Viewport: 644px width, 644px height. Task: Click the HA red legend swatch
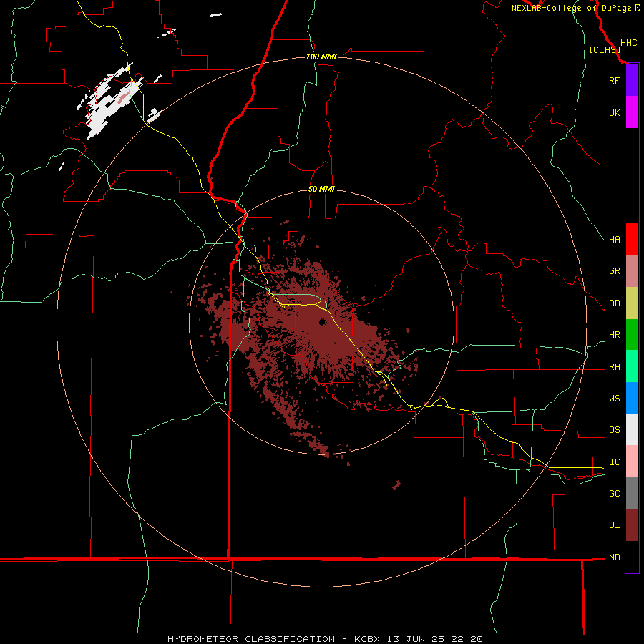click(x=632, y=239)
